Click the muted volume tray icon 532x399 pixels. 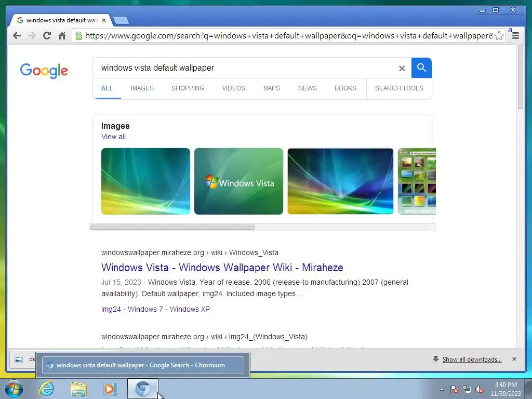pyautogui.click(x=480, y=389)
